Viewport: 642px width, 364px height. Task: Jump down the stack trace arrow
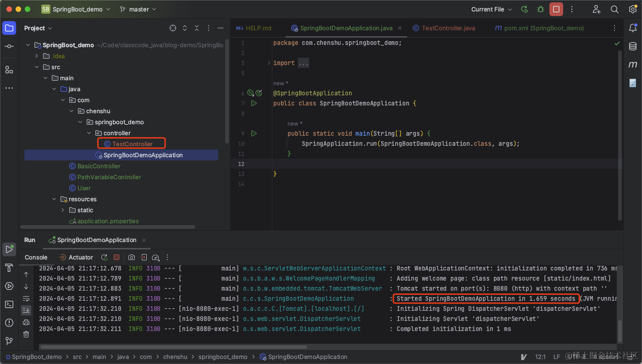(26, 287)
